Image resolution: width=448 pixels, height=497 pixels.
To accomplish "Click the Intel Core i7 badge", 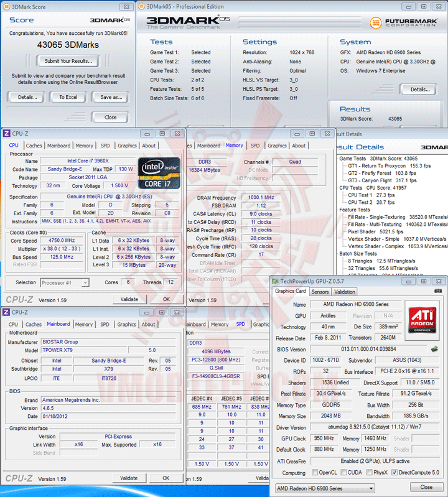I will tap(159, 173).
